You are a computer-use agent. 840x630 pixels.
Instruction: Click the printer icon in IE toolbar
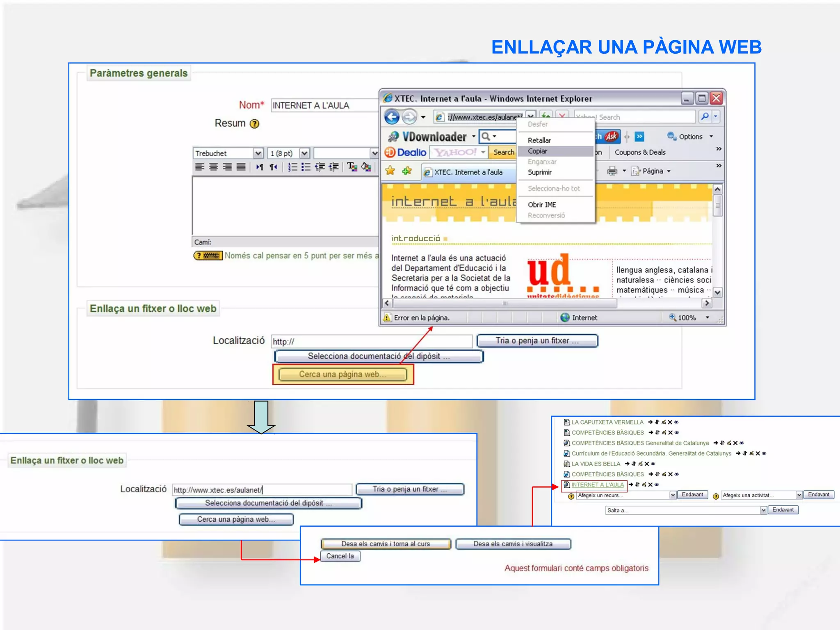612,171
